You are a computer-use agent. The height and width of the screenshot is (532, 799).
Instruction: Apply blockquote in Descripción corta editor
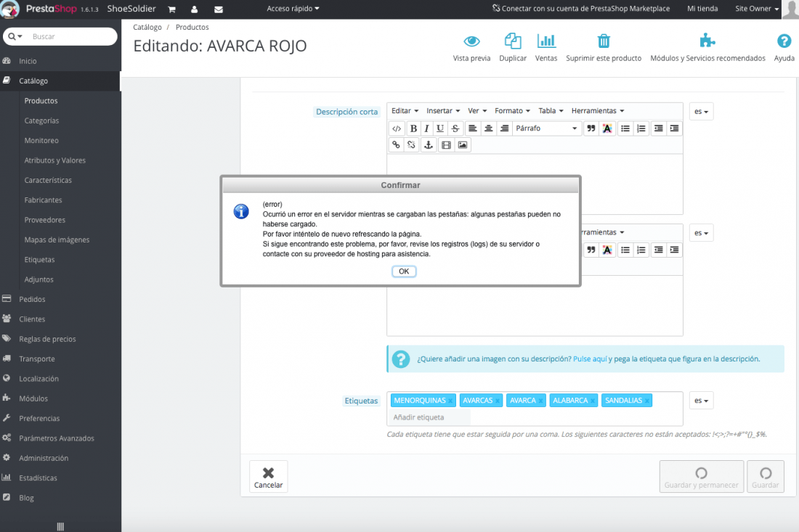click(591, 128)
